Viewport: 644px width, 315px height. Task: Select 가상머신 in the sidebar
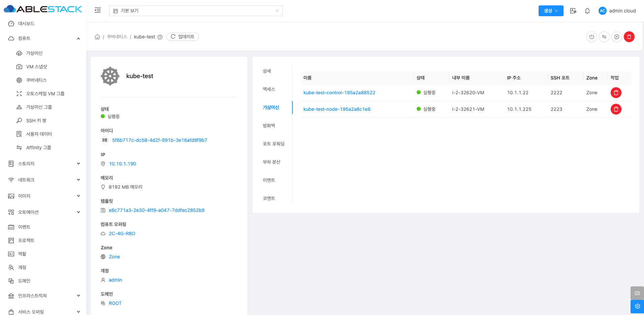[34, 53]
